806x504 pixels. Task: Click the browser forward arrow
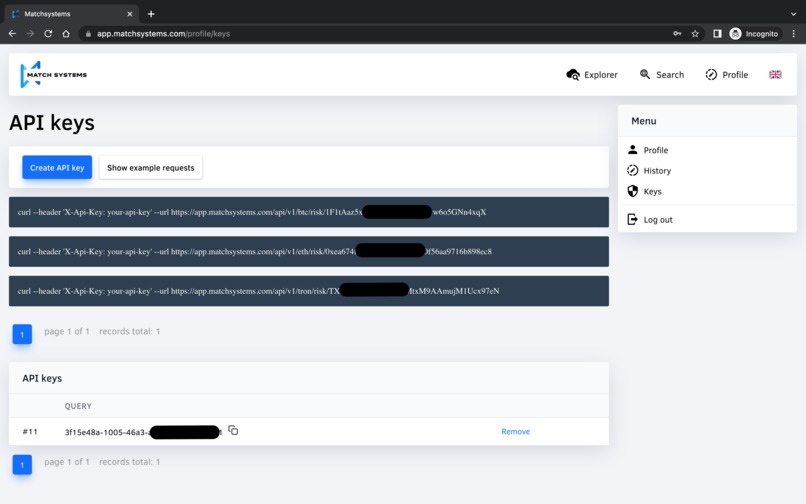pyautogui.click(x=30, y=33)
